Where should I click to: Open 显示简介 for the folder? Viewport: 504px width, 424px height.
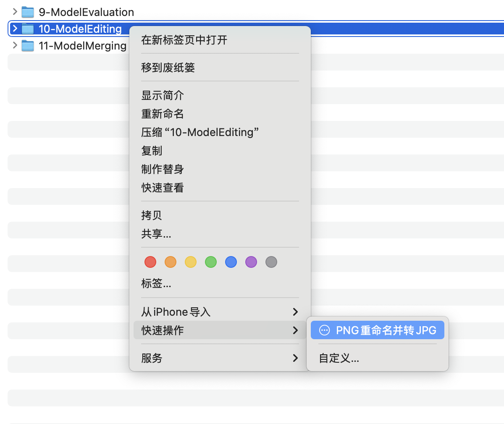(x=163, y=95)
